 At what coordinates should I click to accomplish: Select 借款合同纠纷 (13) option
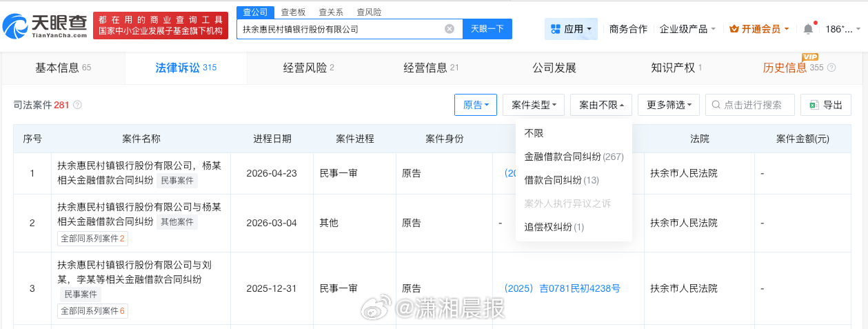(x=574, y=180)
